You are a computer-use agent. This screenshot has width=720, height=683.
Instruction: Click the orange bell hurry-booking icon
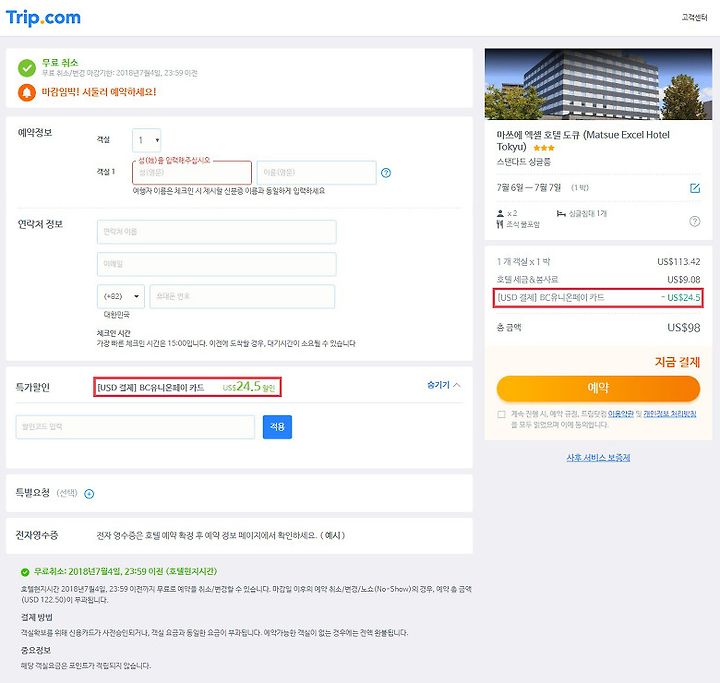[x=27, y=92]
